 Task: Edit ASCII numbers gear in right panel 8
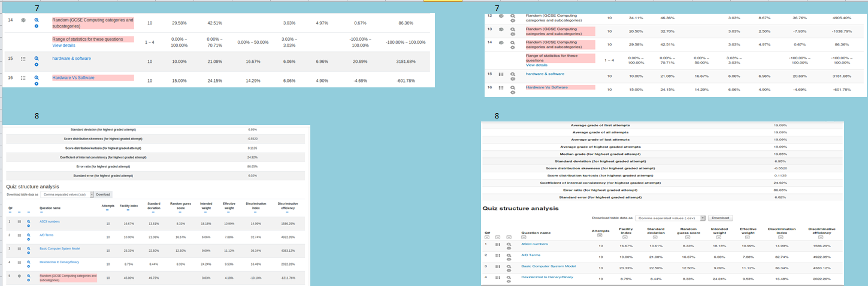coord(509,248)
